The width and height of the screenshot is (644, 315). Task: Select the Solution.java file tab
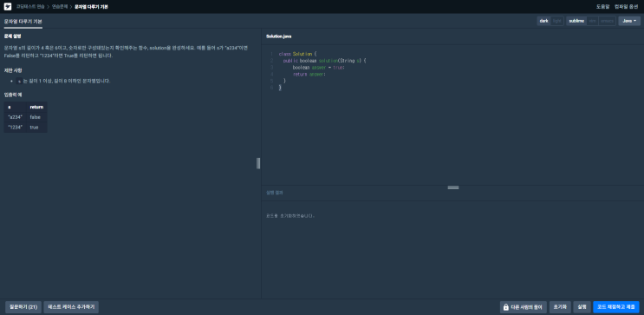click(279, 36)
